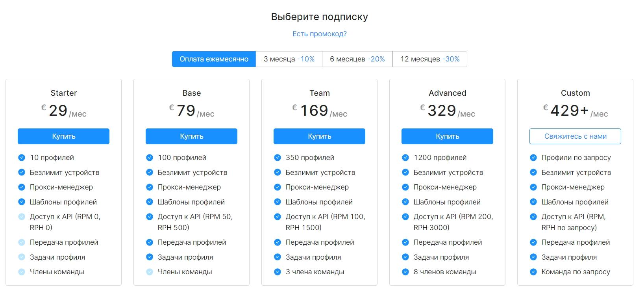Buy the Starter plan with Купить
Image resolution: width=644 pixels, height=301 pixels.
(x=63, y=136)
